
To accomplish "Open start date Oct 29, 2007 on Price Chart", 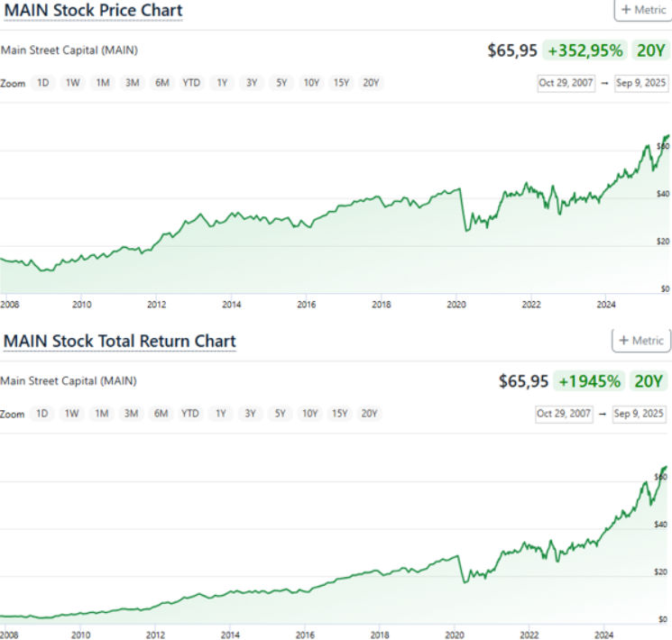I will pos(566,83).
